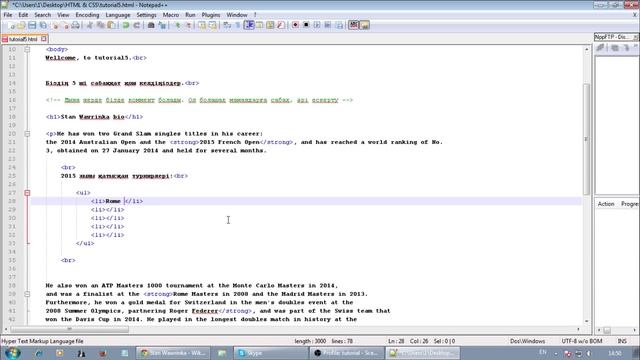
Task: Collapse the body fold marker at line 10
Action: [x=27, y=49]
